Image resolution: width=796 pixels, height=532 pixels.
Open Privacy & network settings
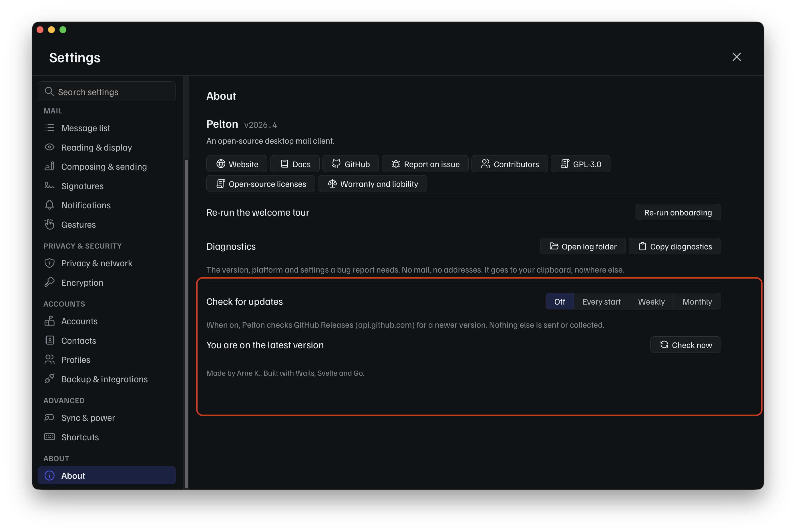107,263
